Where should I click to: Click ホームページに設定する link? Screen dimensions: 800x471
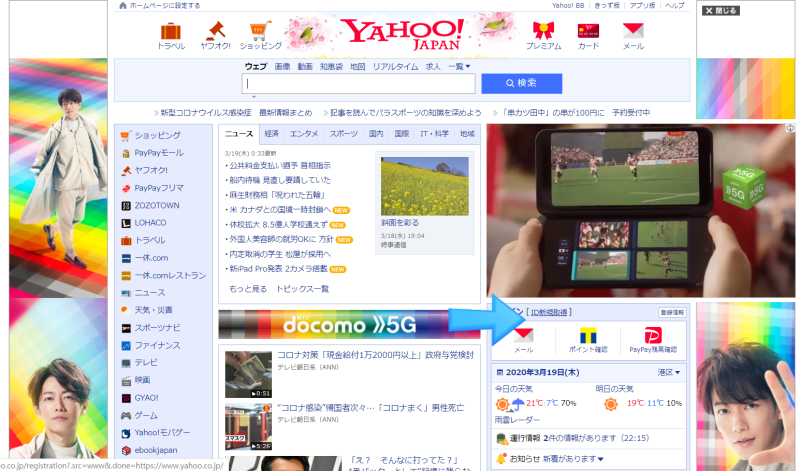click(164, 6)
